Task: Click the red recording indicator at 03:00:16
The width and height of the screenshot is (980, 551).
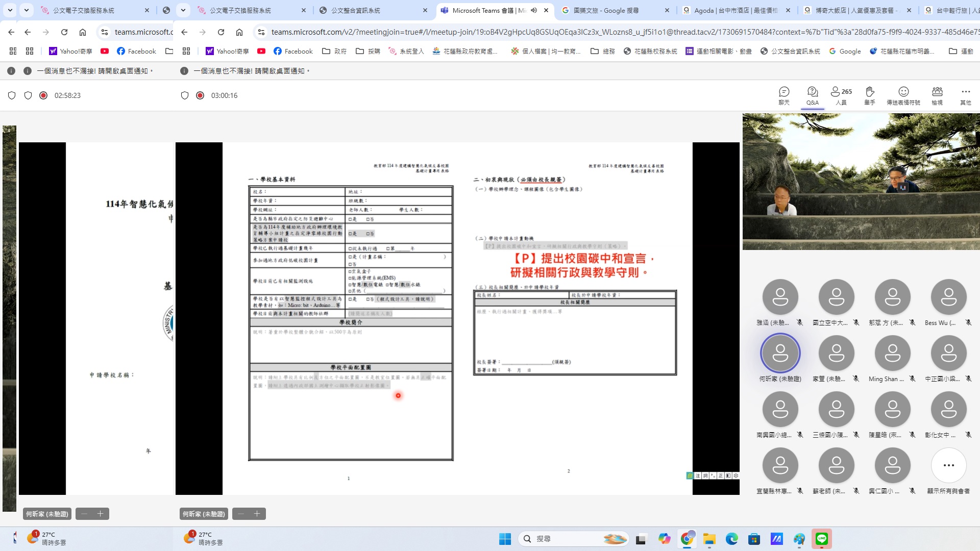Action: 200,95
